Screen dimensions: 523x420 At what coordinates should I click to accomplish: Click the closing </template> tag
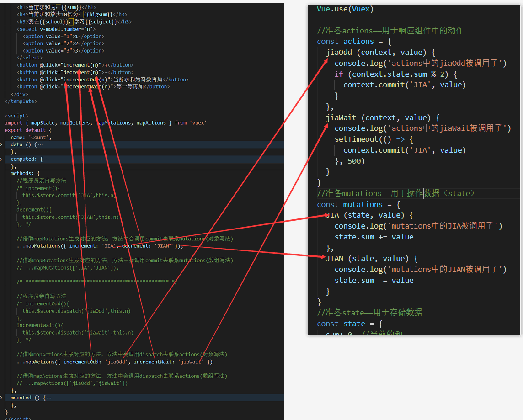(x=21, y=101)
